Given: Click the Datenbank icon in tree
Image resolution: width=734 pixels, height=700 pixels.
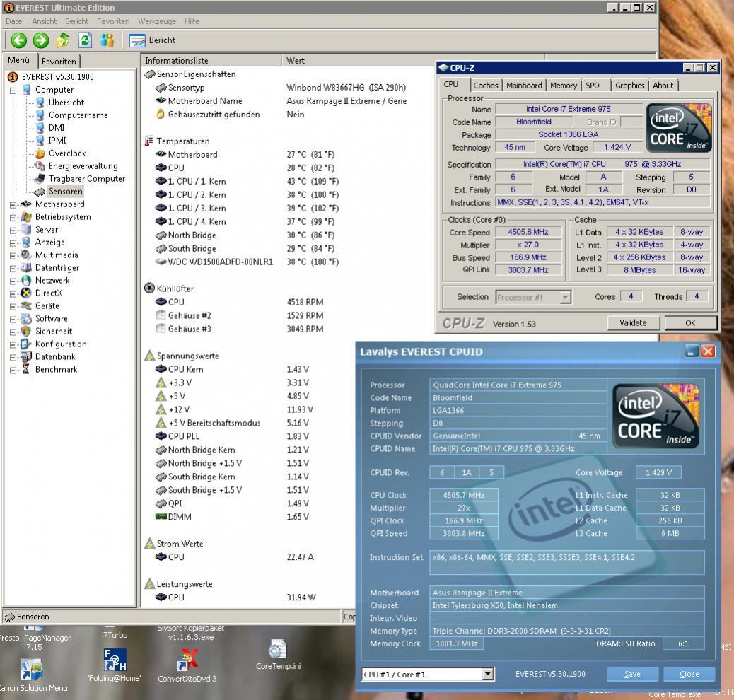Looking at the screenshot, I should pos(26,356).
